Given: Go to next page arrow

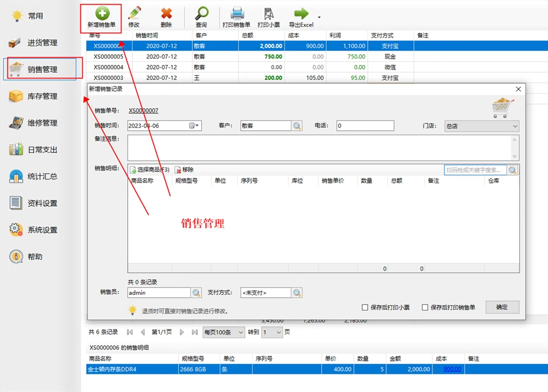Looking at the screenshot, I should [x=182, y=332].
